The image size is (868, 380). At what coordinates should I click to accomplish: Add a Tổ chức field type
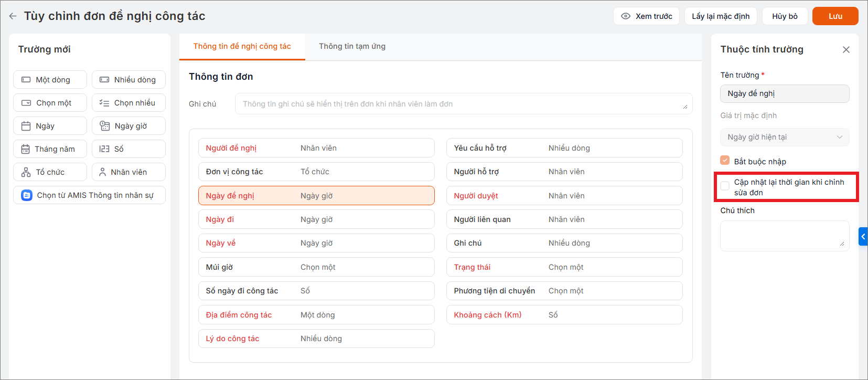(x=50, y=172)
